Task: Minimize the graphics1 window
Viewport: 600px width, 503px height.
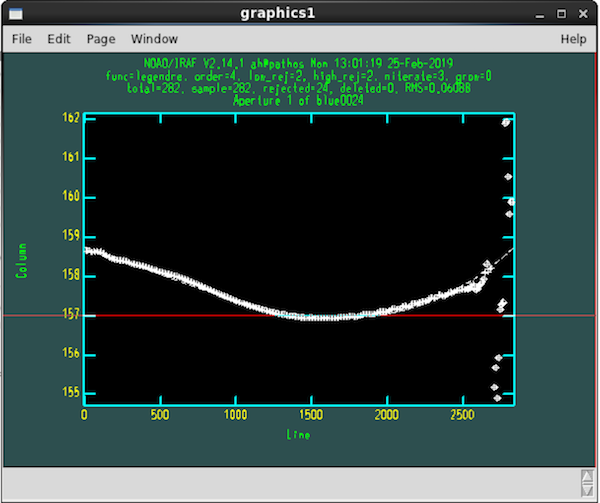Action: pyautogui.click(x=540, y=15)
